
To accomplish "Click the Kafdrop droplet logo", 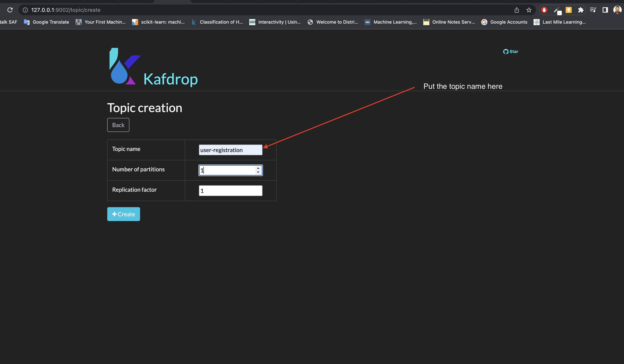I will [125, 66].
